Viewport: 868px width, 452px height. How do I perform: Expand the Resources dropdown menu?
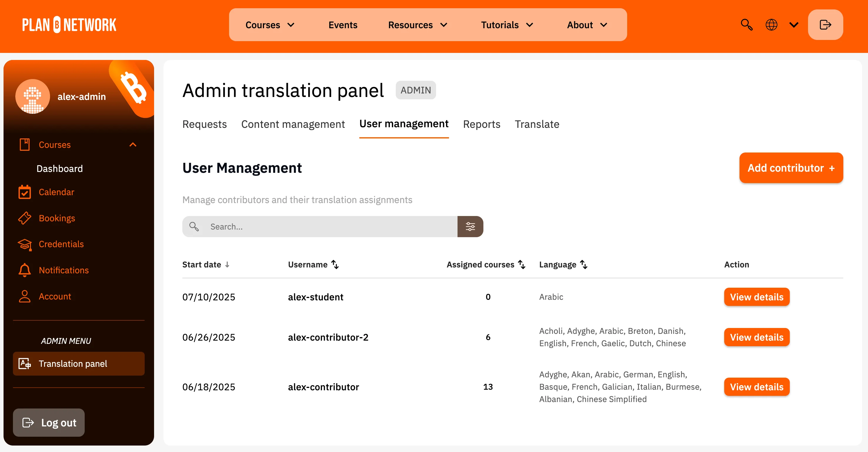pyautogui.click(x=418, y=25)
